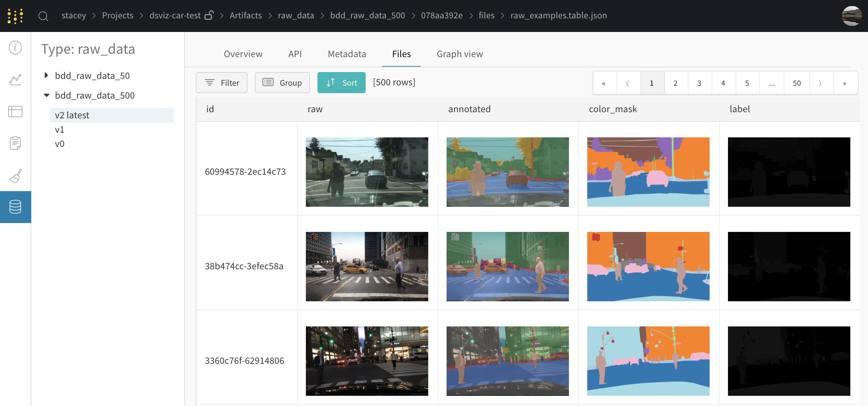Click the bdd_raw_data_500 breadcrumb link

[x=367, y=16]
